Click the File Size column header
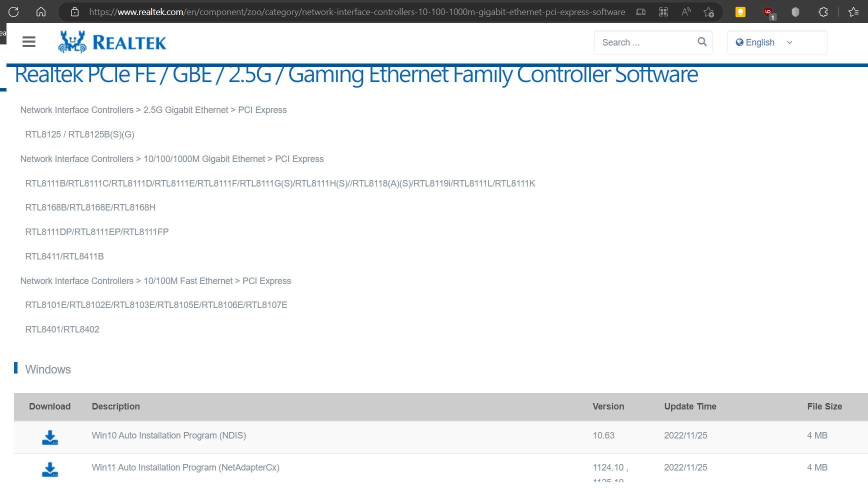 [824, 406]
